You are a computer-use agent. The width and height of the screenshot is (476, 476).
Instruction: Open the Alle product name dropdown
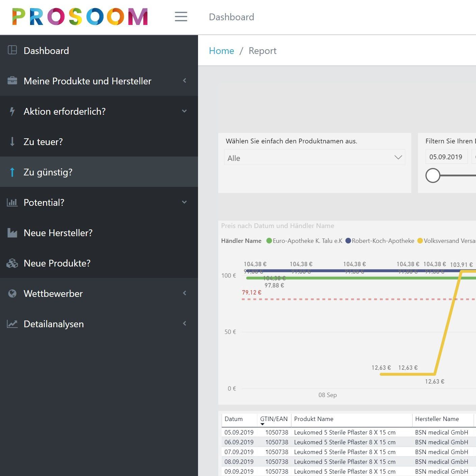(314, 158)
